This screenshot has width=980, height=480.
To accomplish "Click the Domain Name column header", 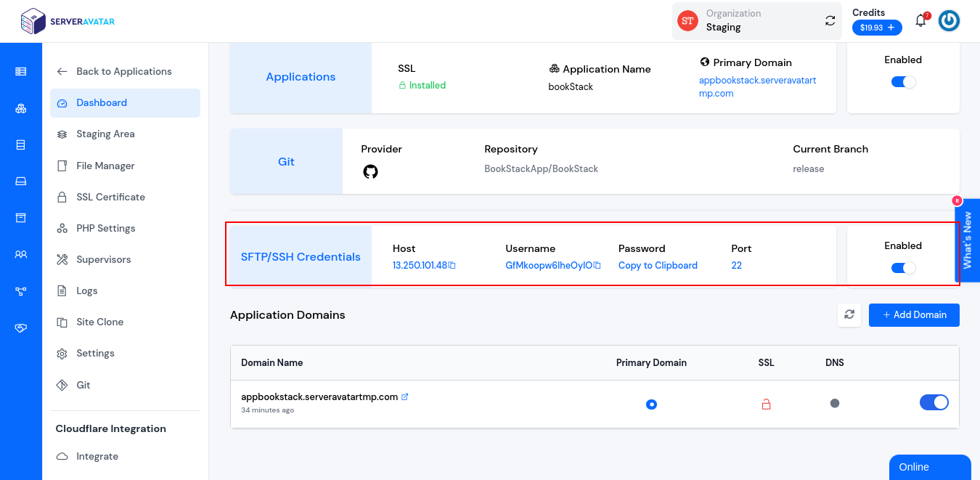I will (272, 362).
